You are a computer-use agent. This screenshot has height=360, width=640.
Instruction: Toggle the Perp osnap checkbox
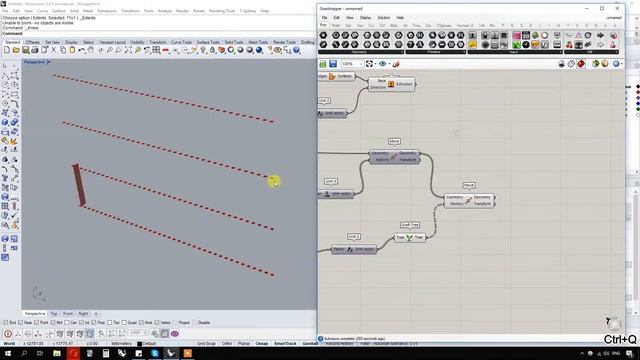(94, 322)
